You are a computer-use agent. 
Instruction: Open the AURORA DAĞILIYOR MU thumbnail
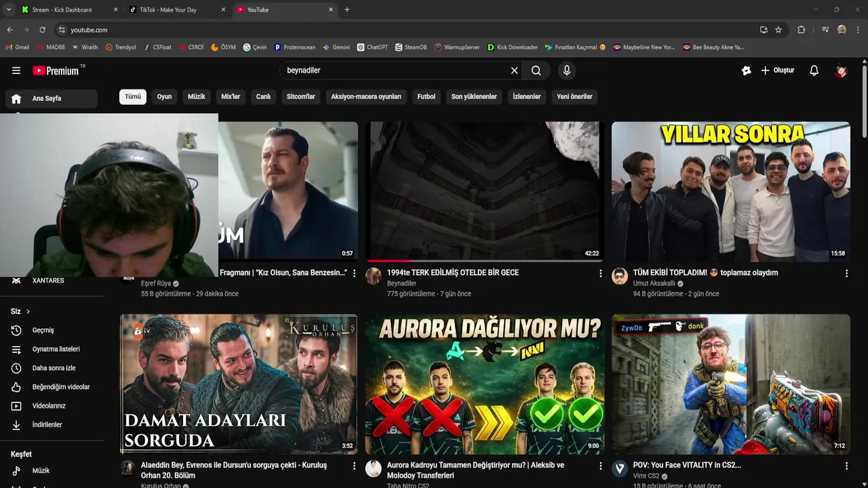click(x=484, y=384)
